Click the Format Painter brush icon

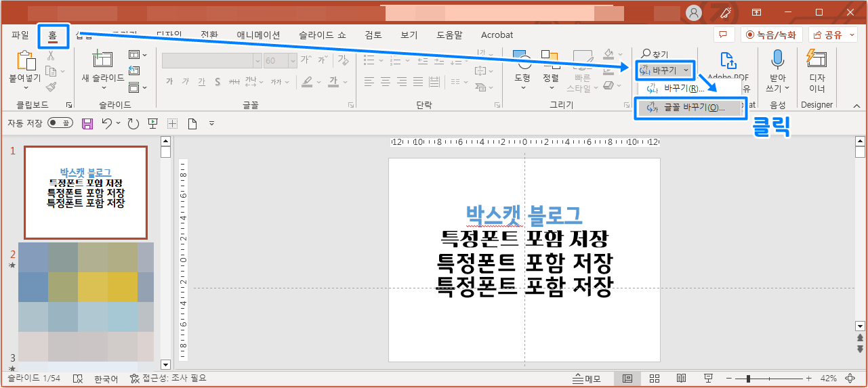[x=51, y=87]
